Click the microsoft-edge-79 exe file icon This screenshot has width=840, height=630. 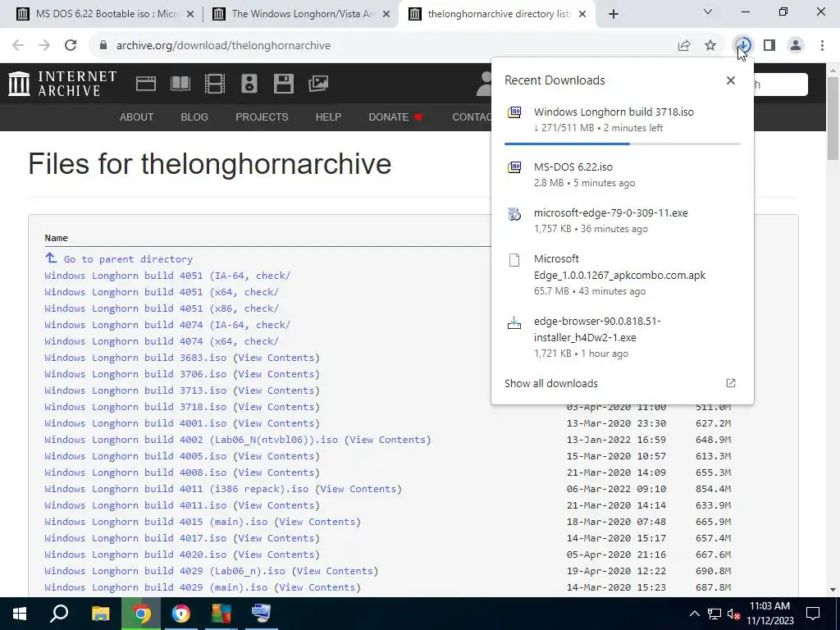[x=514, y=214]
